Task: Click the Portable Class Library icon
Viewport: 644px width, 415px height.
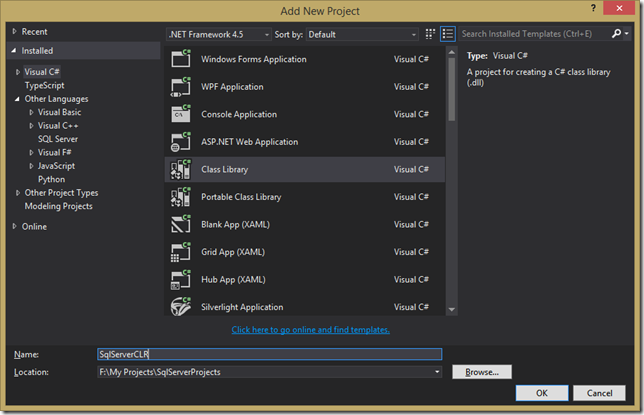Action: (x=181, y=196)
